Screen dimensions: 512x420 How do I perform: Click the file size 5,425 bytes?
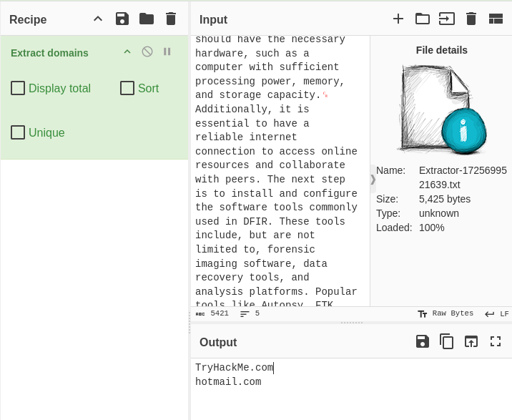(x=445, y=199)
